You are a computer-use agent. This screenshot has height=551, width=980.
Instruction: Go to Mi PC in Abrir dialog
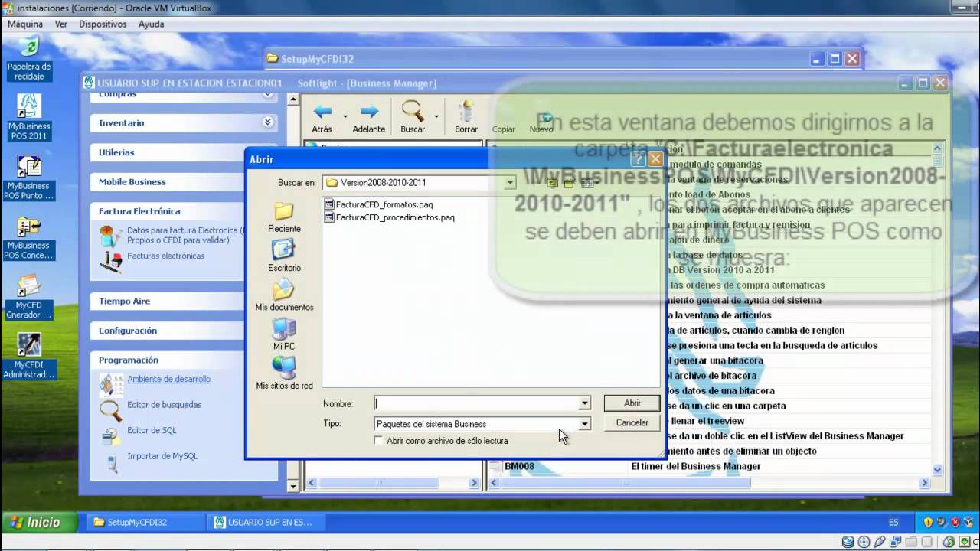coord(284,334)
